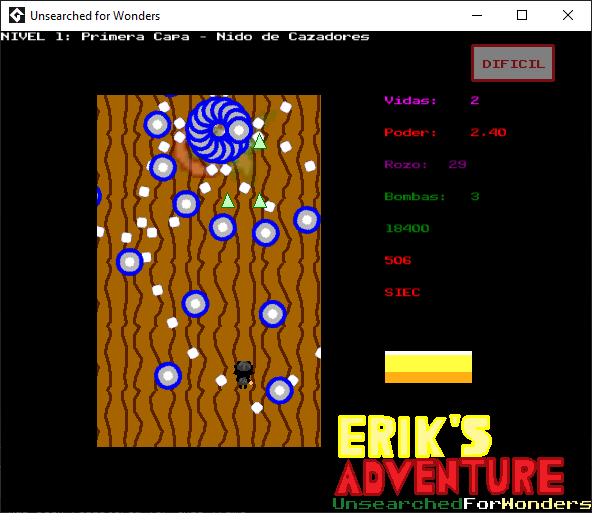Viewport: 592px width, 513px height.
Task: Minimize the game window
Action: pyautogui.click(x=477, y=15)
